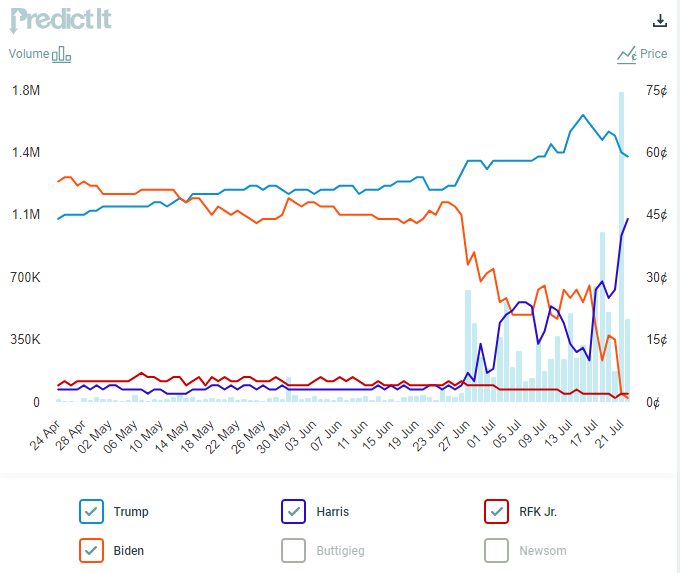Screen dimensions: 680x573
Task: Click the Harris legend label
Action: [x=332, y=512]
